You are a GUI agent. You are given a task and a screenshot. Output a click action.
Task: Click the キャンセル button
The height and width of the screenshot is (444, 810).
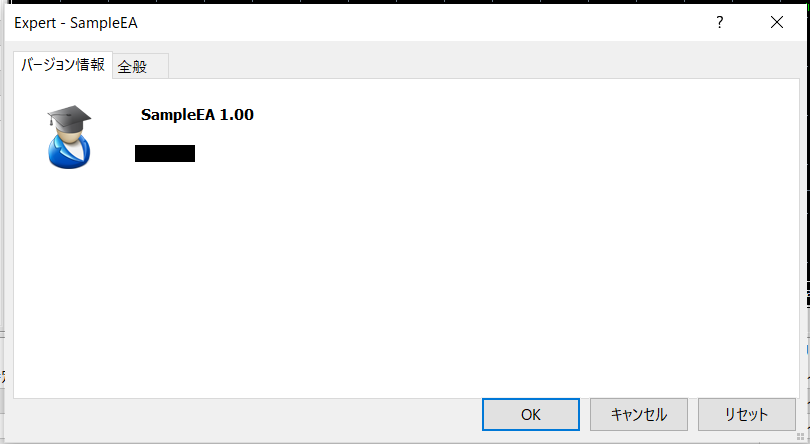[x=638, y=414]
